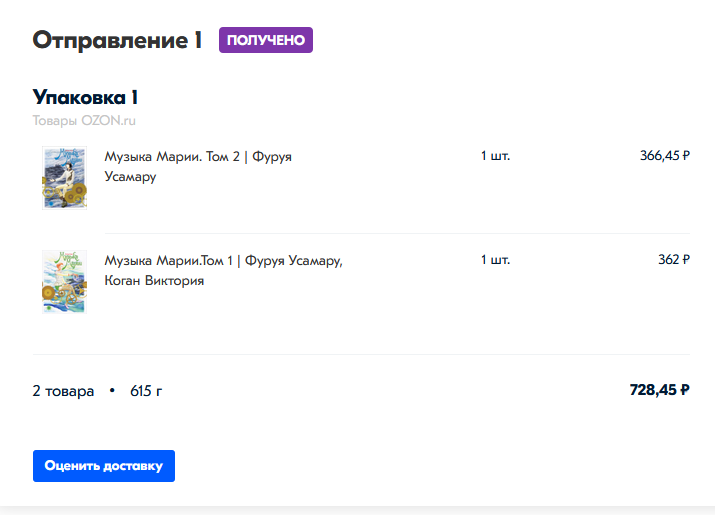The width and height of the screenshot is (715, 515).
Task: Click 1 шт. quantity for Том 2
Action: click(x=495, y=156)
